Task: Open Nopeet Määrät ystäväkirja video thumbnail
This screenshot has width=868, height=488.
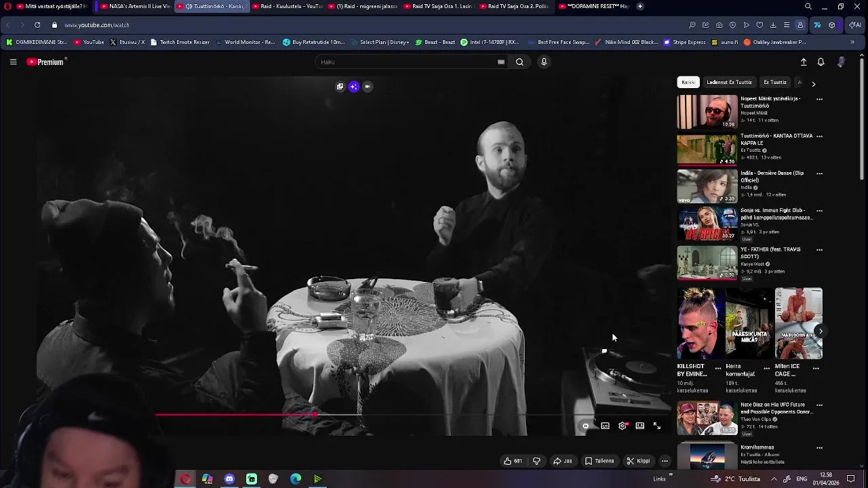Action: 707,112
